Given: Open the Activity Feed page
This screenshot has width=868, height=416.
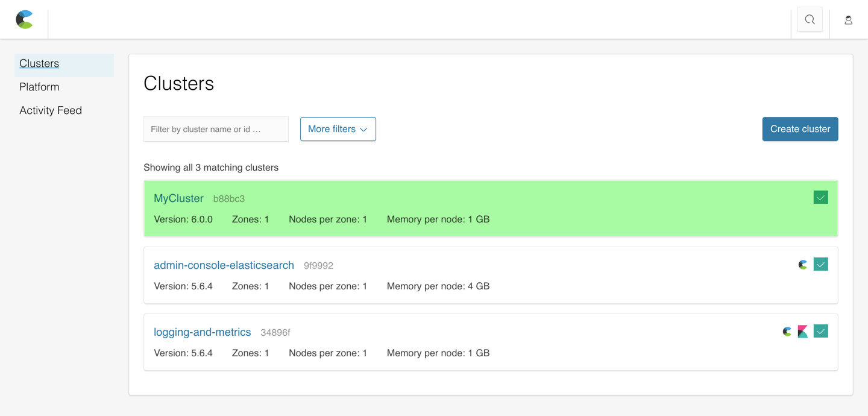Looking at the screenshot, I should [x=51, y=110].
